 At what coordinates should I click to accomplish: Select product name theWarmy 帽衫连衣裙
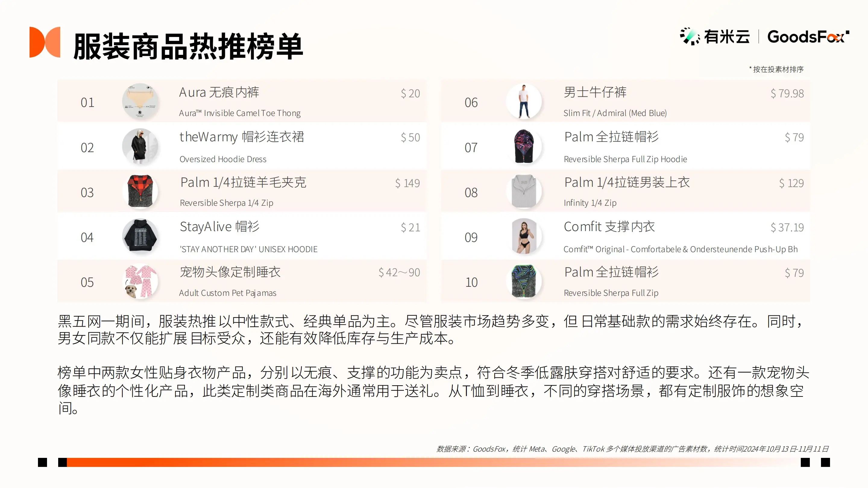pyautogui.click(x=242, y=137)
